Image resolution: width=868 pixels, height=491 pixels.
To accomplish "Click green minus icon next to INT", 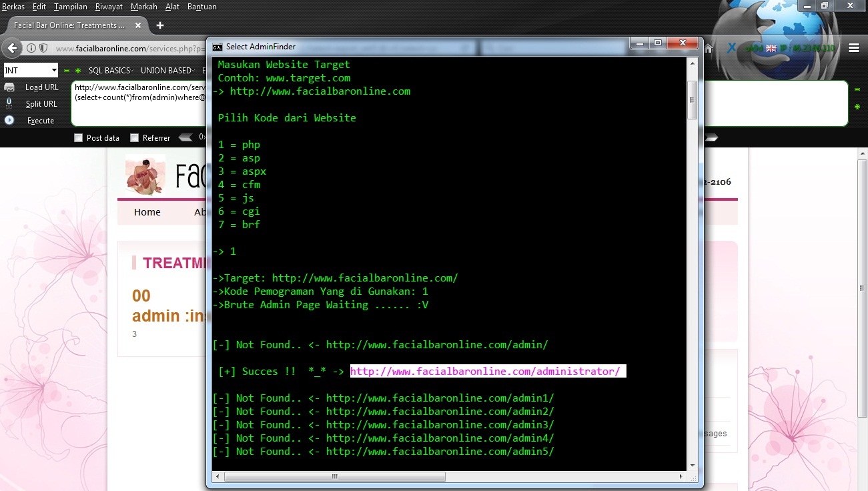I will (67, 71).
